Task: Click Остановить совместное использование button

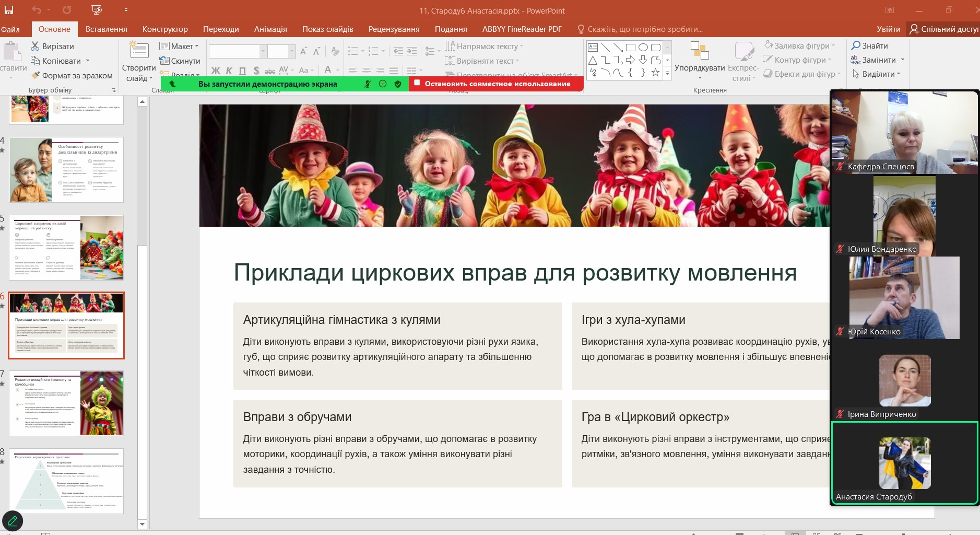Action: pyautogui.click(x=496, y=84)
